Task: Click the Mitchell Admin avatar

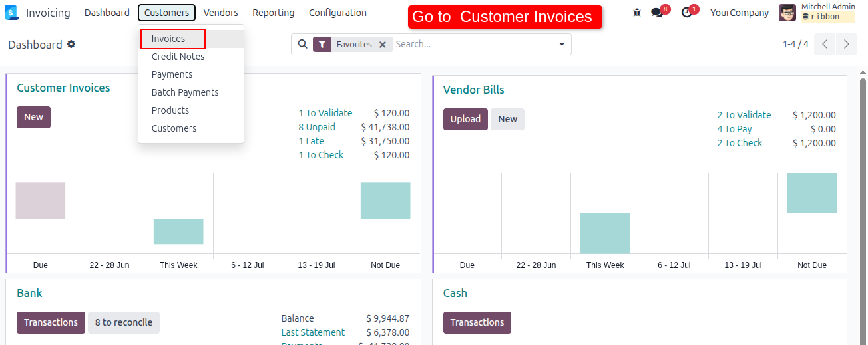Action: pyautogui.click(x=787, y=13)
